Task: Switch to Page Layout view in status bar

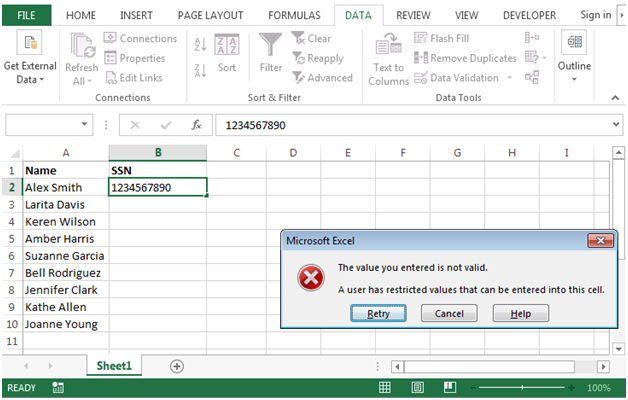Action: click(417, 387)
